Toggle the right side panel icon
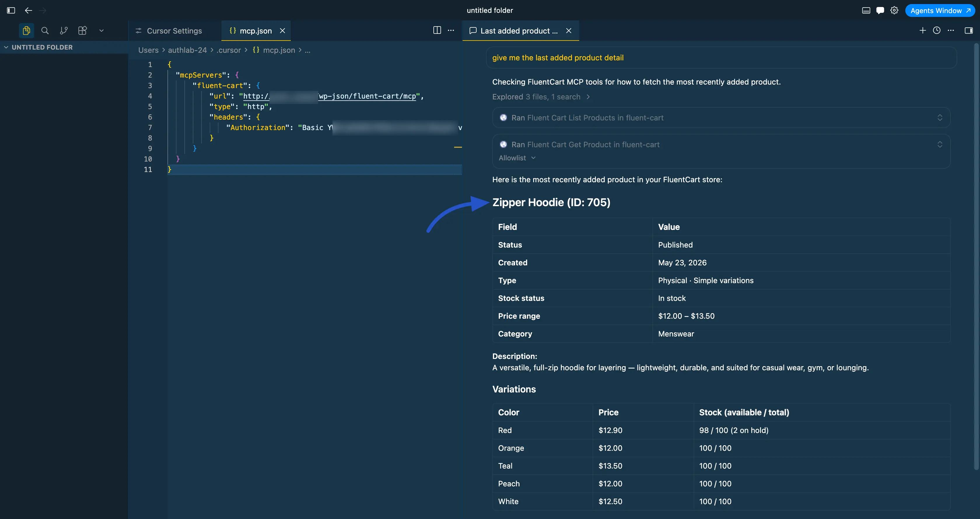This screenshot has height=519, width=980. [969, 30]
